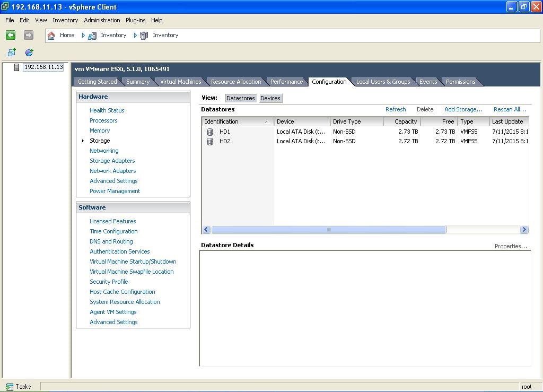Switch to Devices view
Screen dimensions: 543x392
270,98
